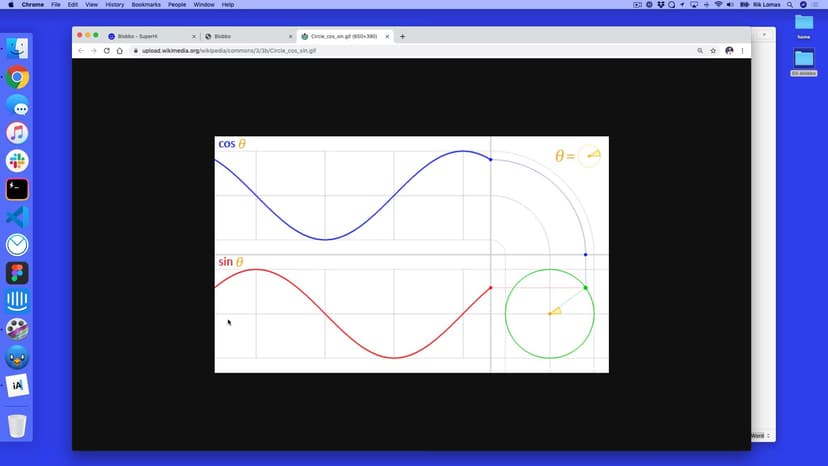Select the Circle_cos_sin.gif tab

tap(344, 36)
